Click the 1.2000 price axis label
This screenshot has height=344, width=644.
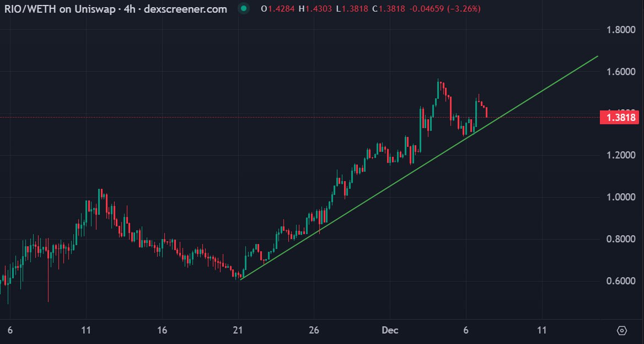(x=621, y=156)
